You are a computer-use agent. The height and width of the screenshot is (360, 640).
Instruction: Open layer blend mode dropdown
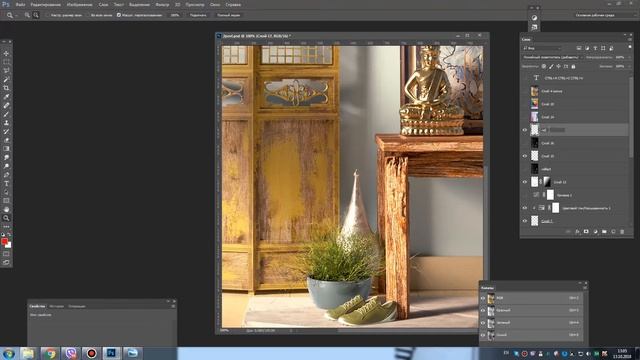(x=552, y=57)
